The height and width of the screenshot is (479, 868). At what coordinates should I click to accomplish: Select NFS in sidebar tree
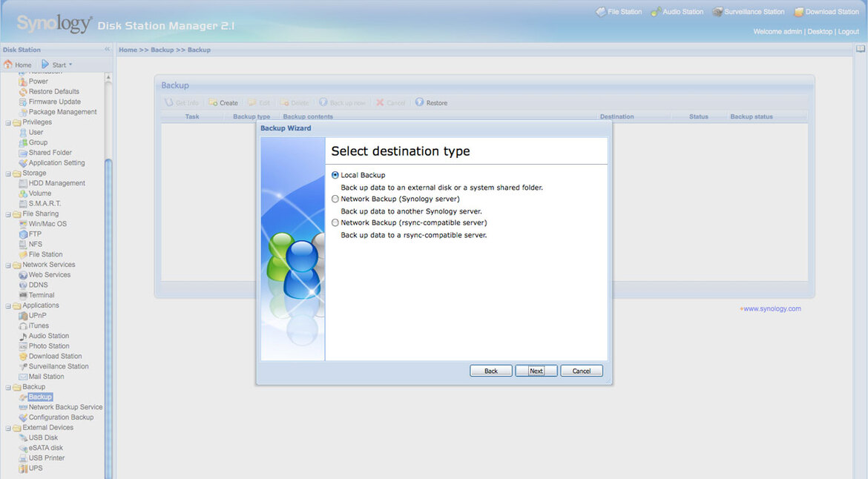click(x=36, y=245)
